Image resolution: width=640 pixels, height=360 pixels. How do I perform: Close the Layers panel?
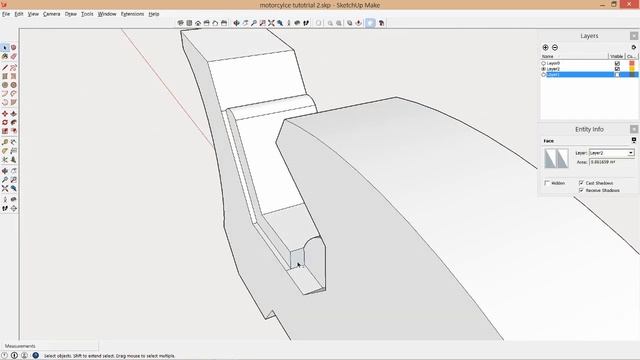634,36
